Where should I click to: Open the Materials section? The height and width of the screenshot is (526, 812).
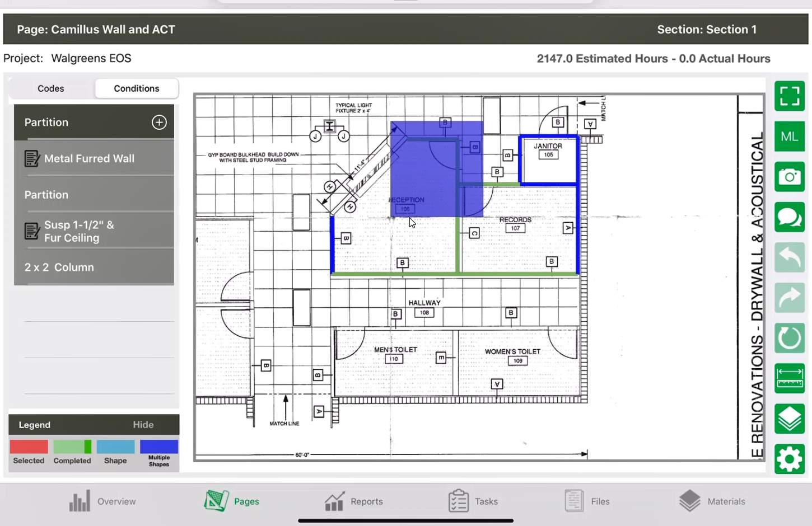712,501
